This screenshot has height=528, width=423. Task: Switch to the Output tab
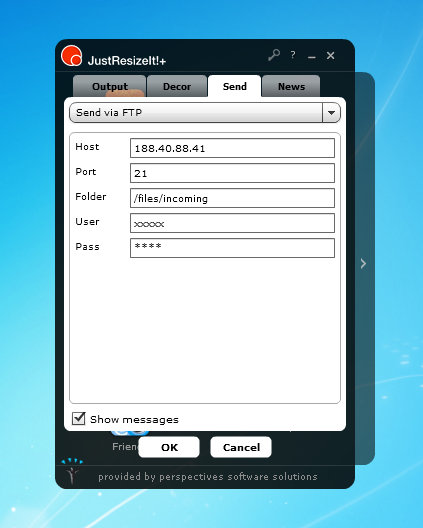(110, 87)
